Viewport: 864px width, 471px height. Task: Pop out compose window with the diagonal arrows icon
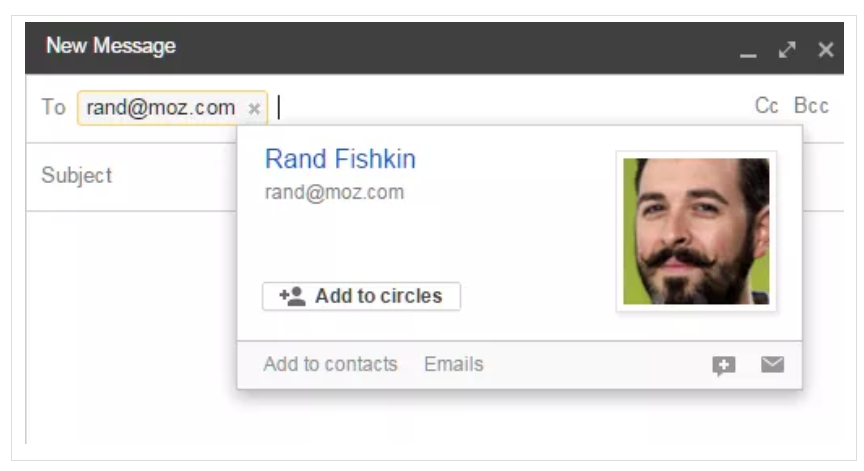(787, 50)
